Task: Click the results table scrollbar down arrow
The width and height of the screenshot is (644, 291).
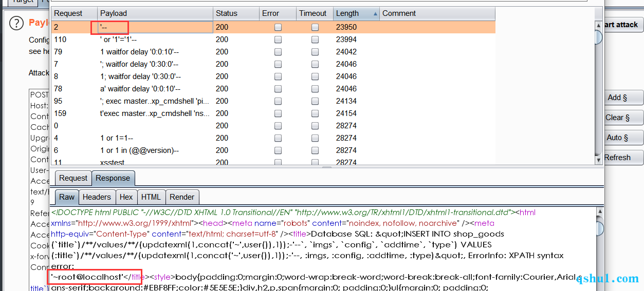Action: pyautogui.click(x=598, y=160)
